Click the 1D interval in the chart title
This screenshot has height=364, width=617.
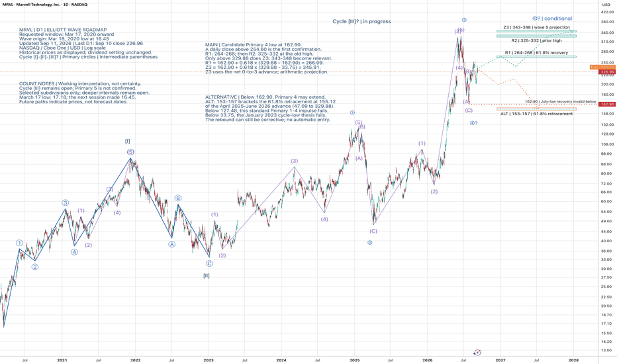(66, 5)
